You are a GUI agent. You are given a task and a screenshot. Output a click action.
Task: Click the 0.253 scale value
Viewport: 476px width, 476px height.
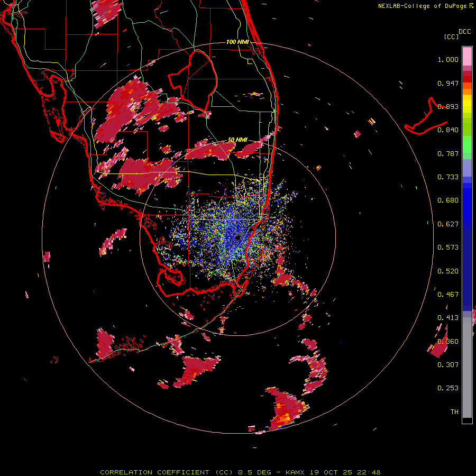pyautogui.click(x=448, y=388)
